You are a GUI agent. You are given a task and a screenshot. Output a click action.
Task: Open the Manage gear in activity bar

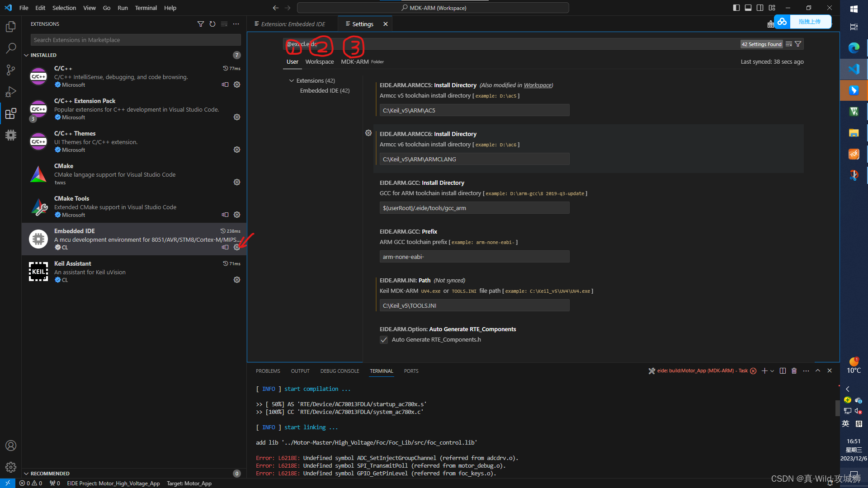coord(11,467)
